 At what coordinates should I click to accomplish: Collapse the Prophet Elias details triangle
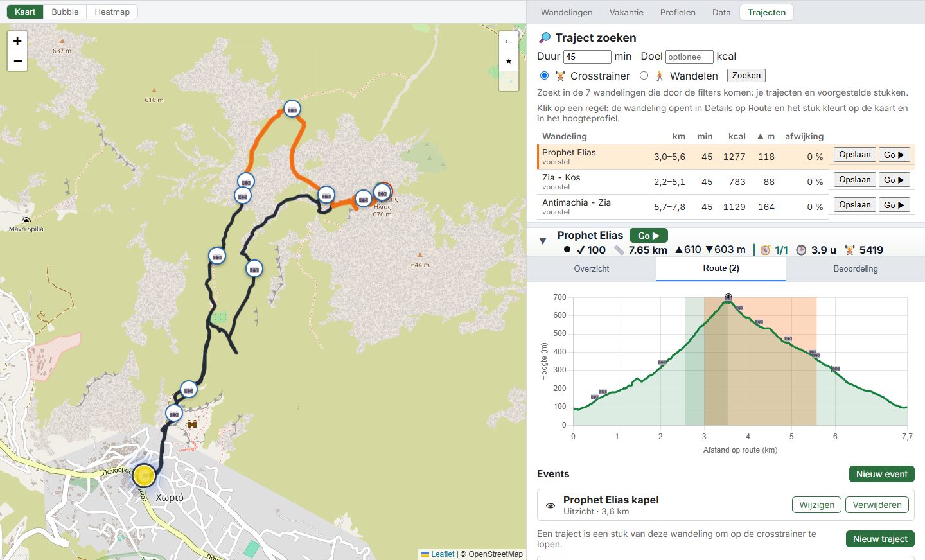[543, 241]
